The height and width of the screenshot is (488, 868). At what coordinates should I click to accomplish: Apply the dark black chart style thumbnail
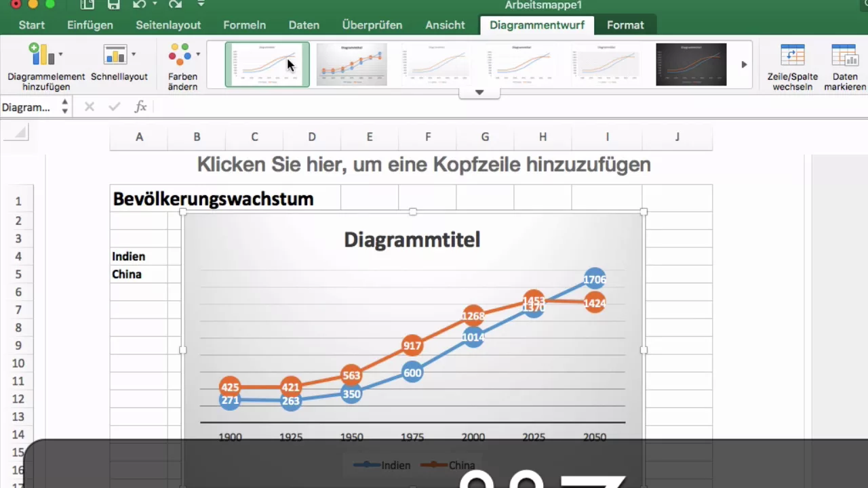coord(691,64)
